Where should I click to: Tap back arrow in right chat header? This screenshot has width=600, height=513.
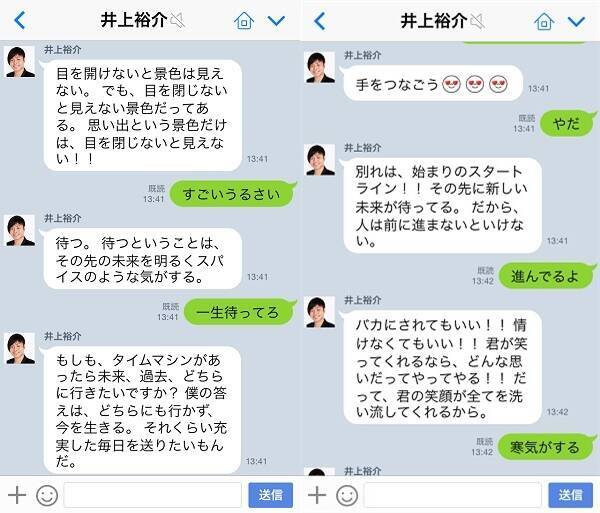pyautogui.click(x=320, y=21)
